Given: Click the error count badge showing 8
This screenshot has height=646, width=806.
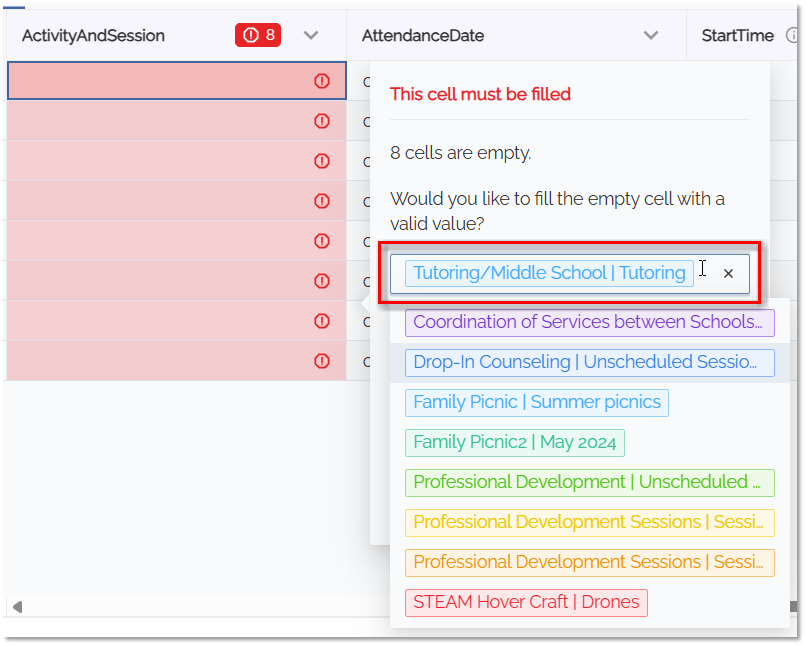Looking at the screenshot, I should click(257, 35).
